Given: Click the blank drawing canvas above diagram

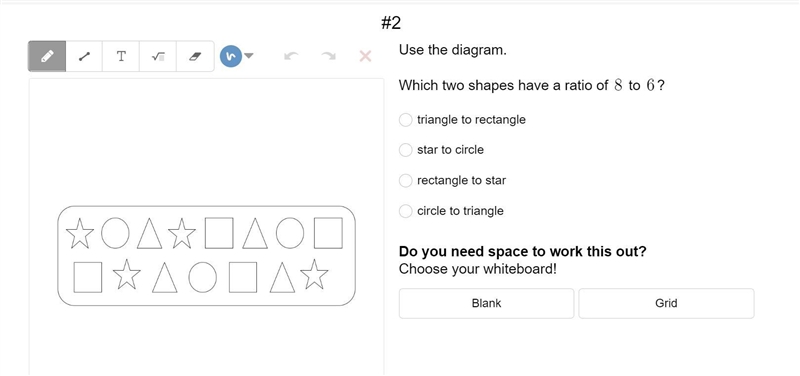Looking at the screenshot, I should [206, 140].
